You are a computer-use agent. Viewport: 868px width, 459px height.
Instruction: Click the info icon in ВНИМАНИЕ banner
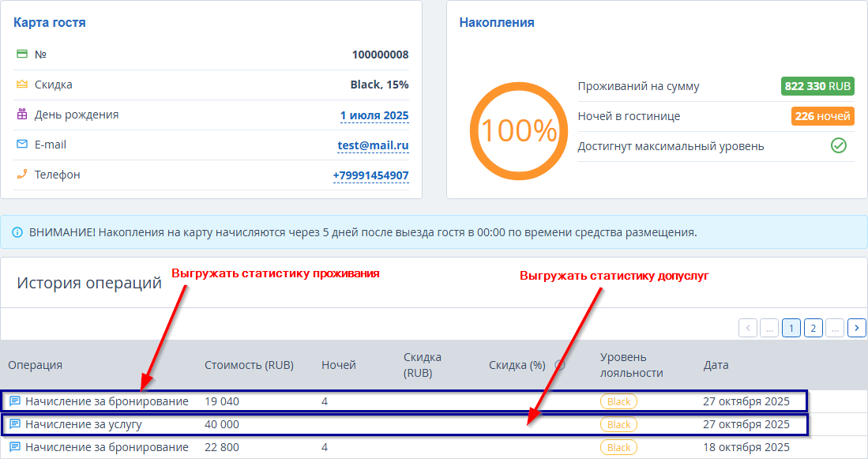17,233
